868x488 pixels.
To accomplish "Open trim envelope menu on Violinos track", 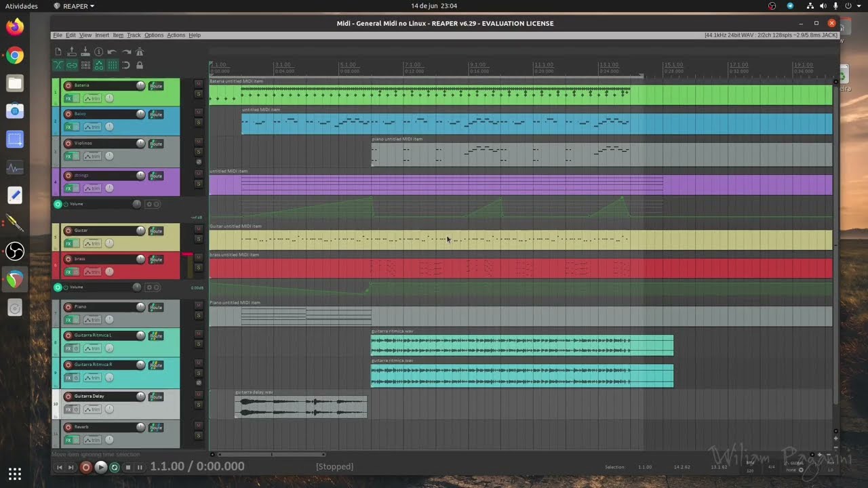I will pos(92,156).
